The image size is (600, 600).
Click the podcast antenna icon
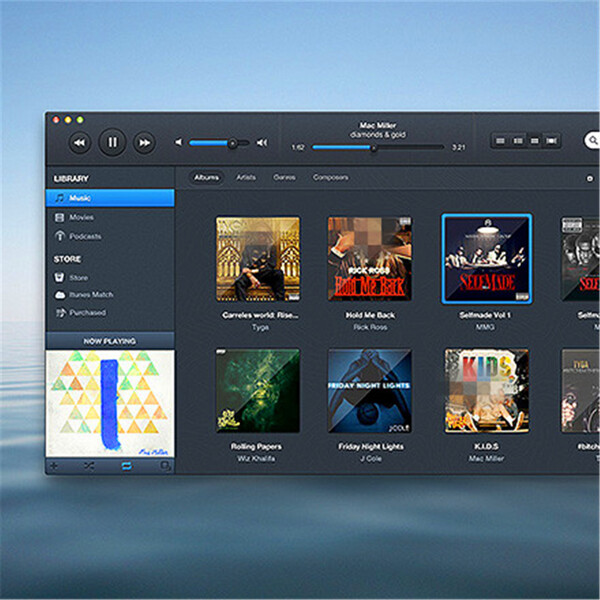pyautogui.click(x=60, y=236)
